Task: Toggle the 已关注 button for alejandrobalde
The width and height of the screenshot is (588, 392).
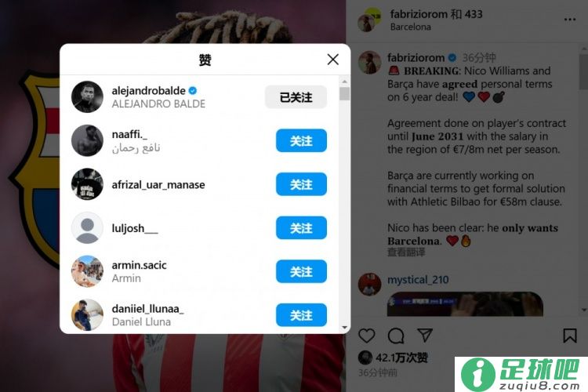Action: 296,97
